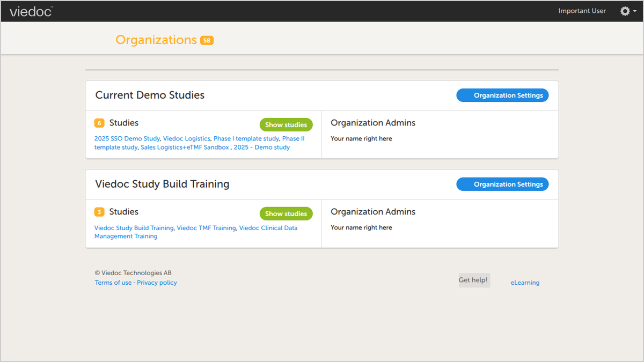The width and height of the screenshot is (644, 362).
Task: Open Sales Logistics+eTMF Sandbox study
Action: pos(185,147)
